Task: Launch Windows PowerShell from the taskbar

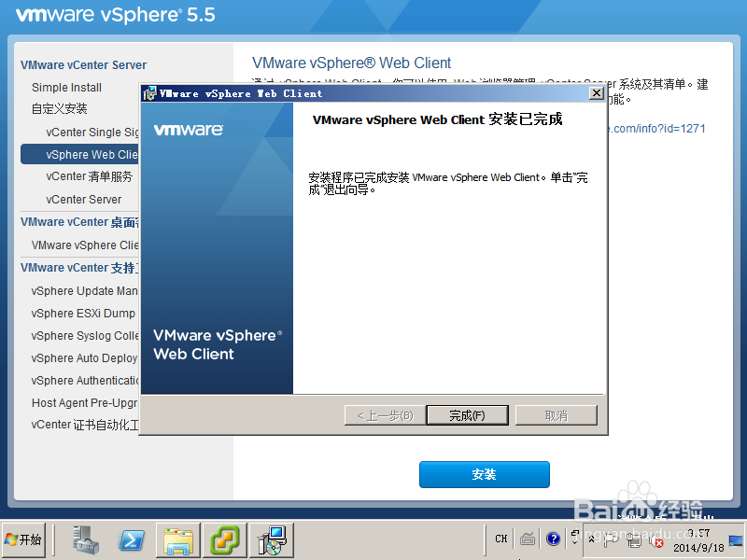Action: pyautogui.click(x=131, y=539)
